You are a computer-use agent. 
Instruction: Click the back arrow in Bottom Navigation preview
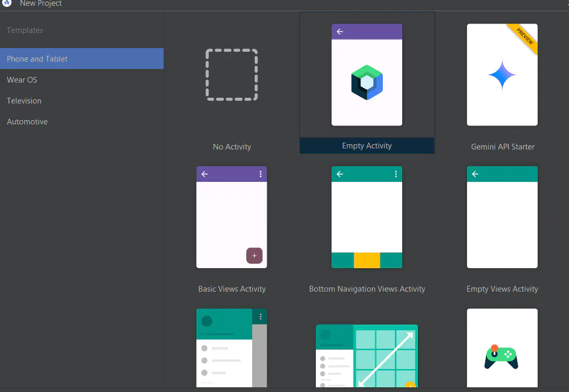coord(340,174)
